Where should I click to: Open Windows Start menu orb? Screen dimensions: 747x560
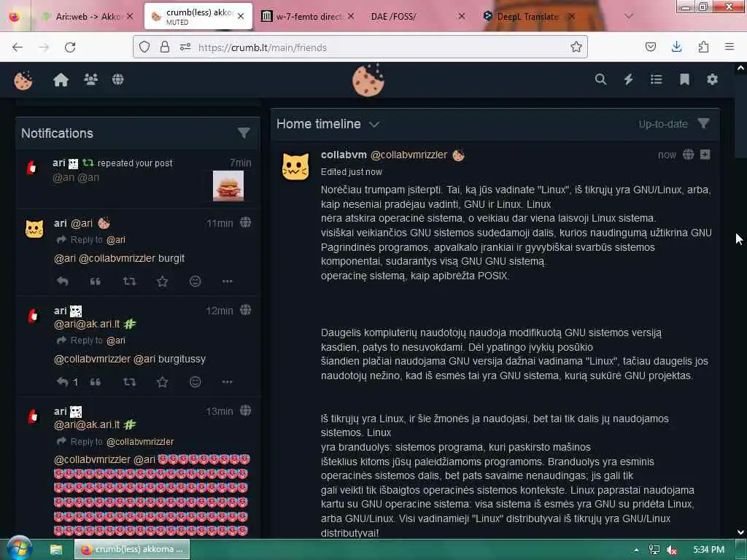(x=19, y=548)
